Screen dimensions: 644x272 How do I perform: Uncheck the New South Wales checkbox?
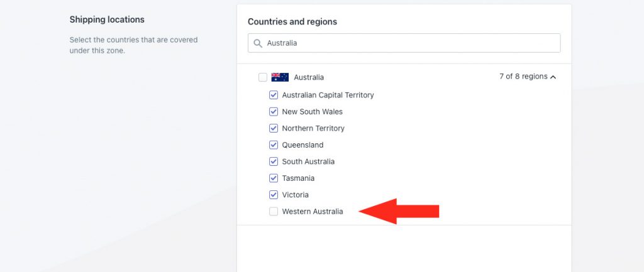(274, 112)
